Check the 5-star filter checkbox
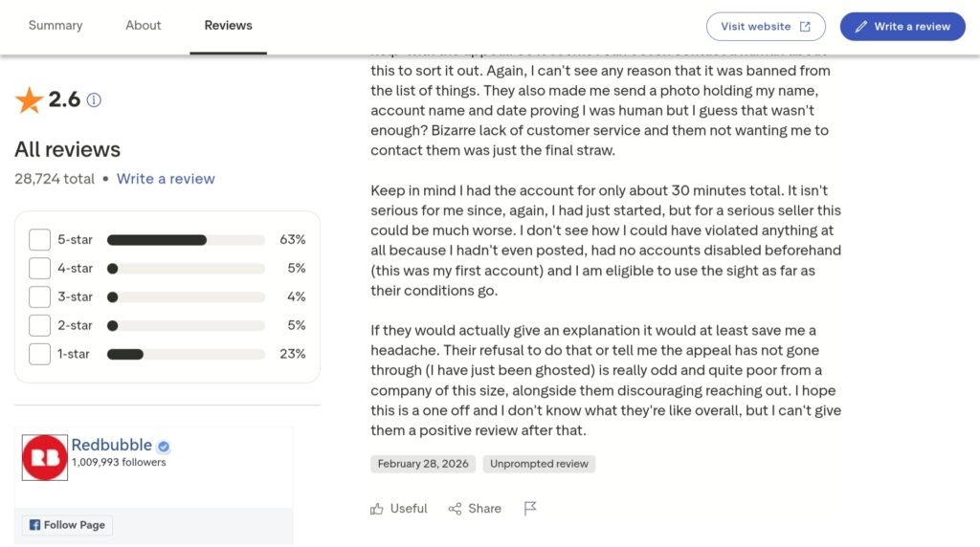The height and width of the screenshot is (547, 980). pyautogui.click(x=39, y=240)
